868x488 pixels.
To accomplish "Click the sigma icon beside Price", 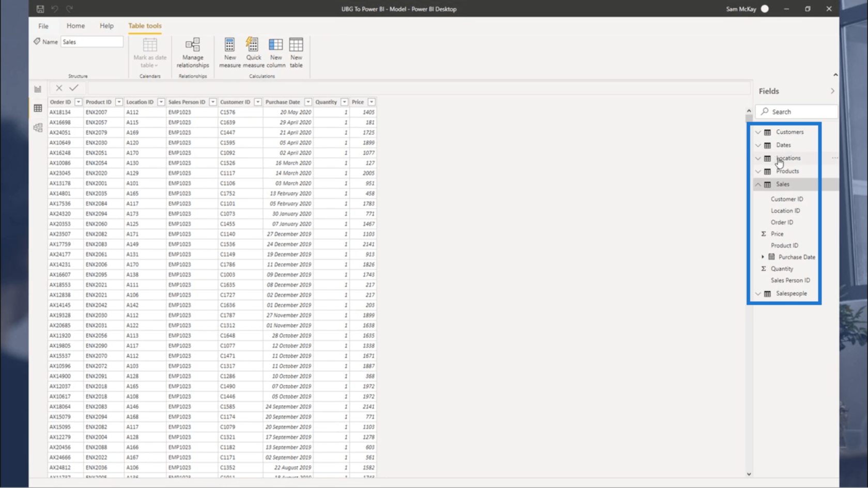I will coord(764,234).
